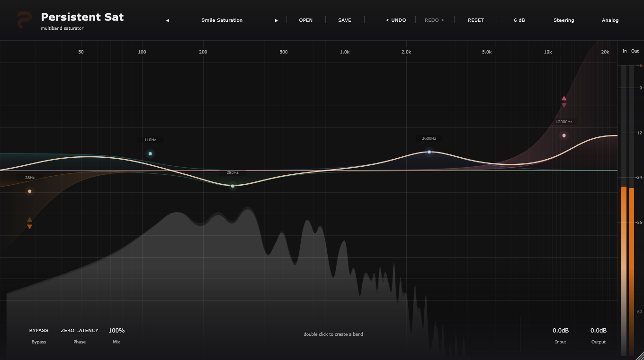Click the UNDO button
Viewport: 644px width, 360px height.
click(396, 20)
